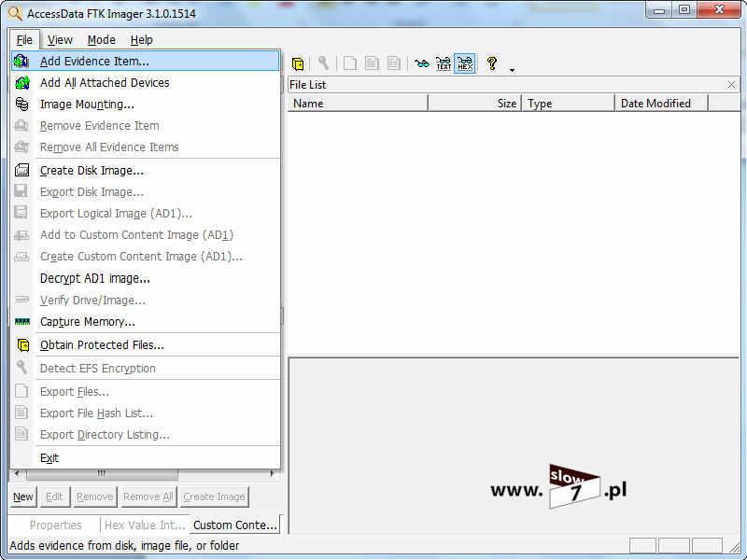Choose Decrypt AD1 image entry
The width and height of the screenshot is (747, 560).
[146, 278]
